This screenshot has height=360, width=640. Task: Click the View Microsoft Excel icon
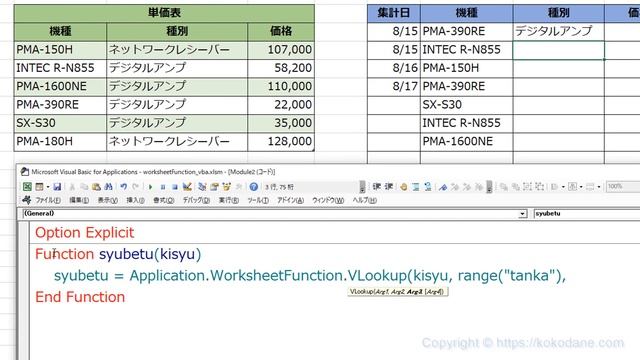click(x=27, y=187)
